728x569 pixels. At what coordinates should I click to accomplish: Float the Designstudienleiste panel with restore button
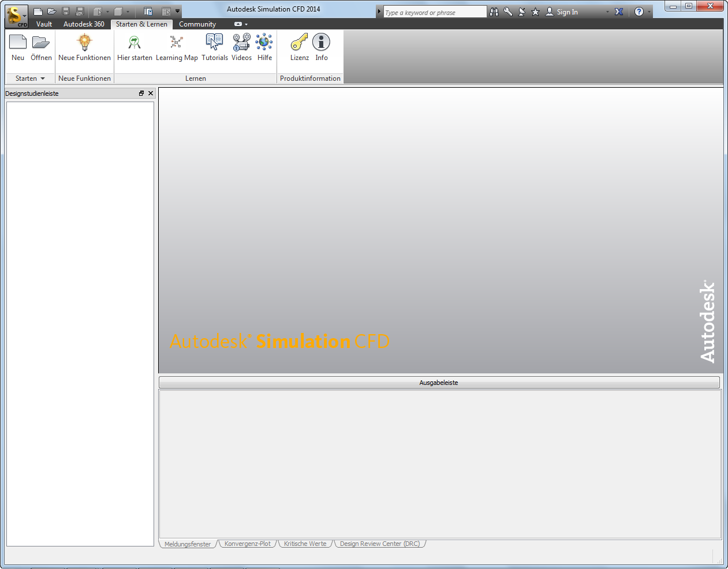point(141,93)
